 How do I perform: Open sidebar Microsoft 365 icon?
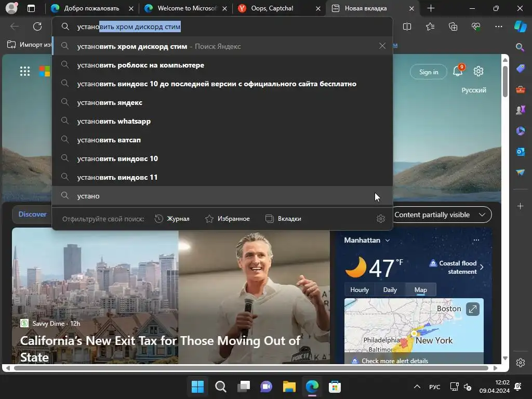[520, 130]
